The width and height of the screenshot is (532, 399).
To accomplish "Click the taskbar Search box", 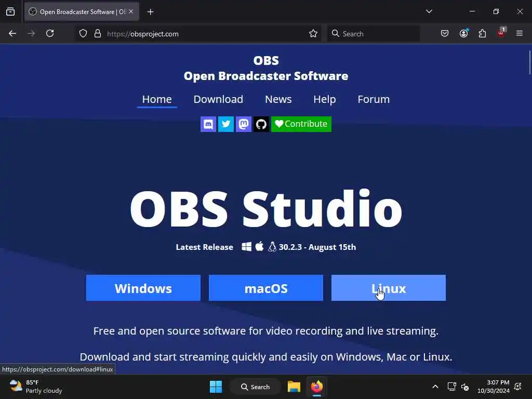I will click(x=255, y=387).
